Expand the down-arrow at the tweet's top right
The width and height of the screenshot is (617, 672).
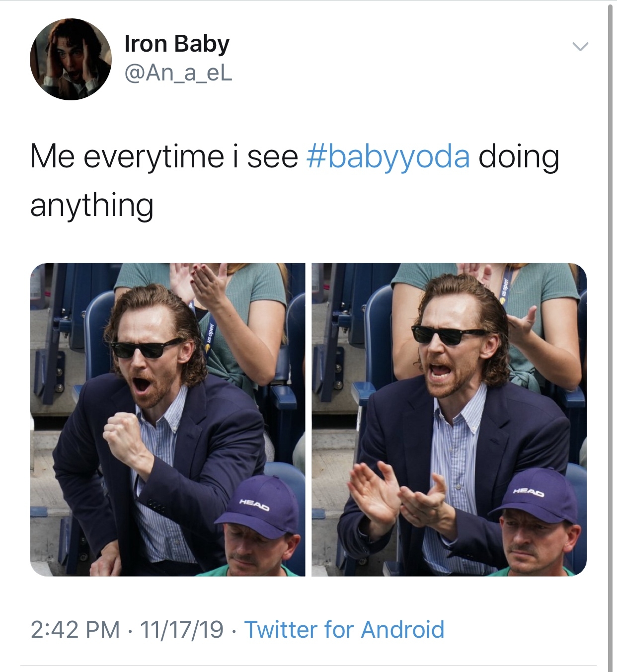click(579, 47)
